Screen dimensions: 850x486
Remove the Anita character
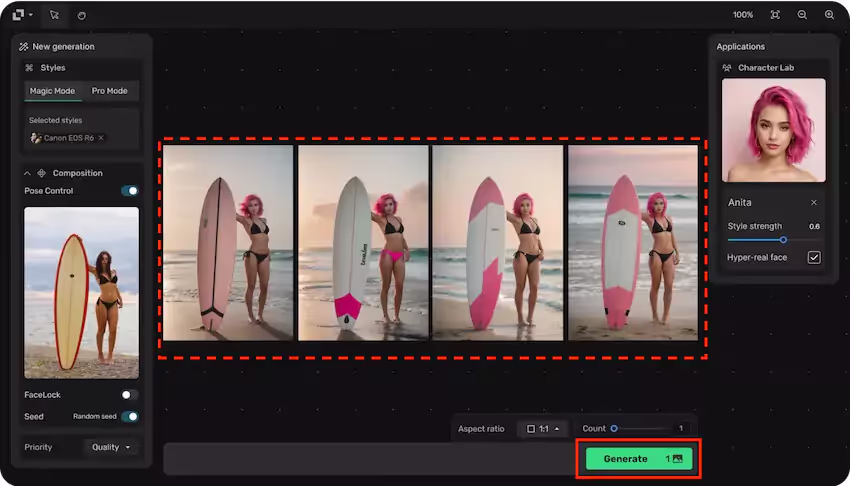point(814,203)
